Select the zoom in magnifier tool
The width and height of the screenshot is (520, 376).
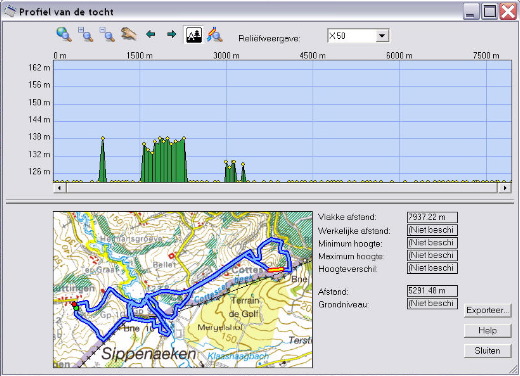tap(86, 34)
